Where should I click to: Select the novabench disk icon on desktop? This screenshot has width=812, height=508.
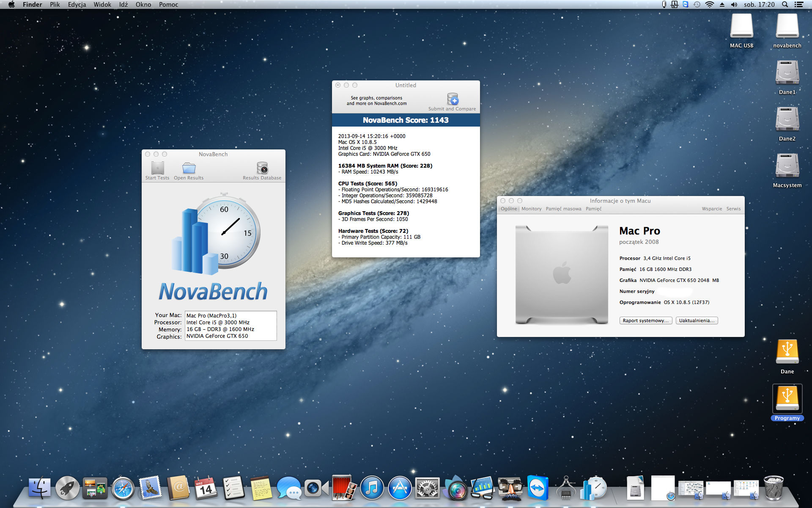pos(787,26)
